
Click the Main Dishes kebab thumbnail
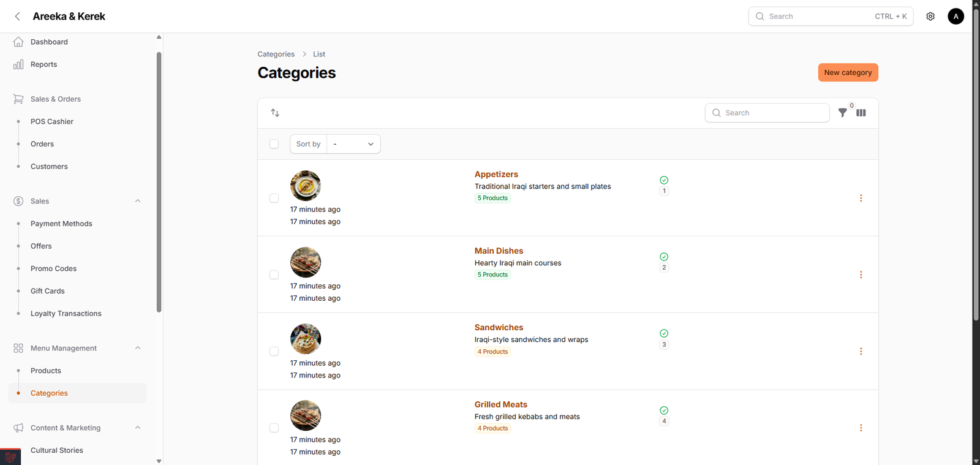306,262
